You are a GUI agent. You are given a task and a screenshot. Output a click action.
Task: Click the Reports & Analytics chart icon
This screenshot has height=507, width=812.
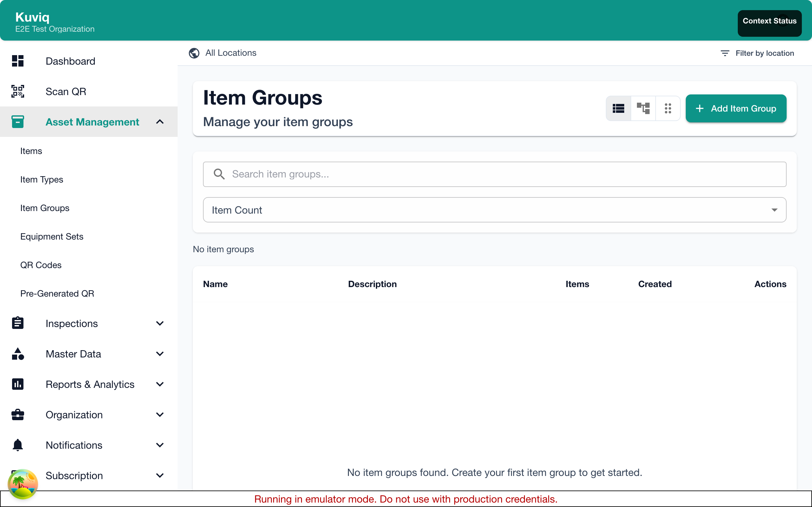[x=17, y=384]
